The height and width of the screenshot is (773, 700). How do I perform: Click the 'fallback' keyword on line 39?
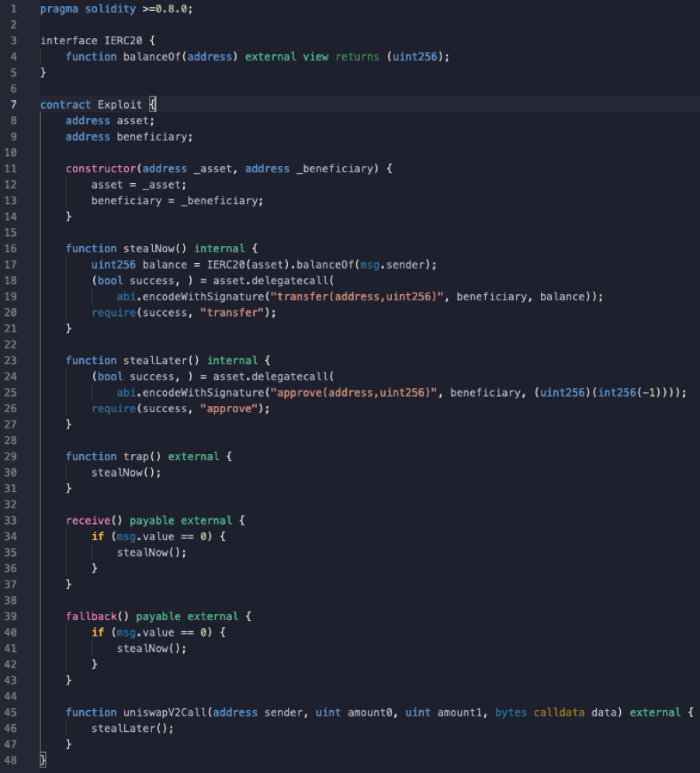coord(92,616)
